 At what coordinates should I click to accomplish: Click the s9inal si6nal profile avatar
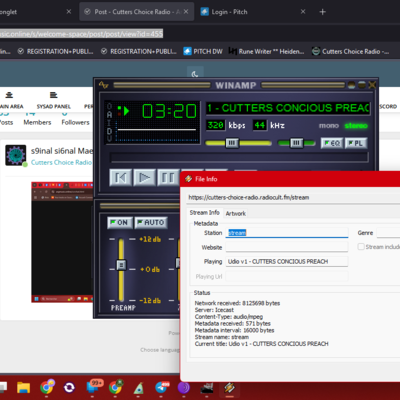[16, 155]
